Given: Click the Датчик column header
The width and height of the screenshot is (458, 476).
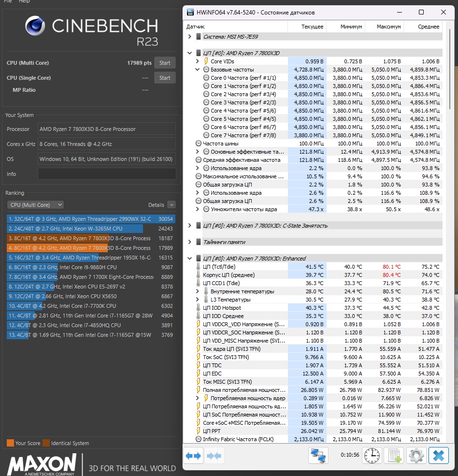Looking at the screenshot, I should [x=236, y=27].
